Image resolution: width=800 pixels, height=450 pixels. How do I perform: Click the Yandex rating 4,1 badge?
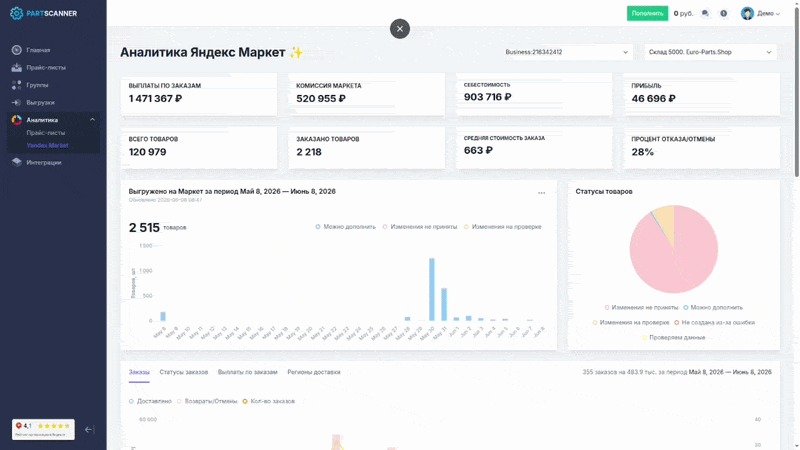43,429
